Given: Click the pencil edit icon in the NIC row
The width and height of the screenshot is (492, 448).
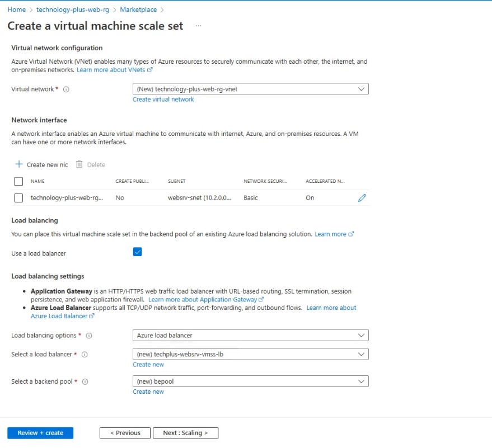Looking at the screenshot, I should 362,198.
